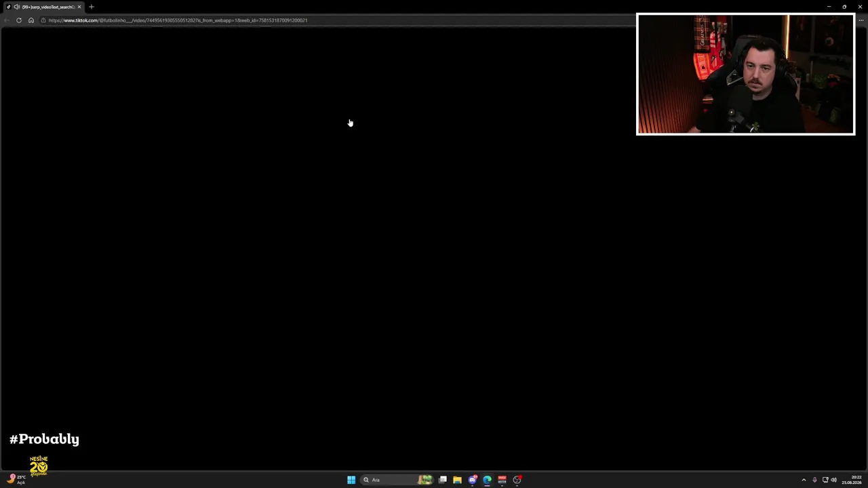Image resolution: width=868 pixels, height=488 pixels.
Task: Close the TikTok browser tab
Action: (79, 7)
